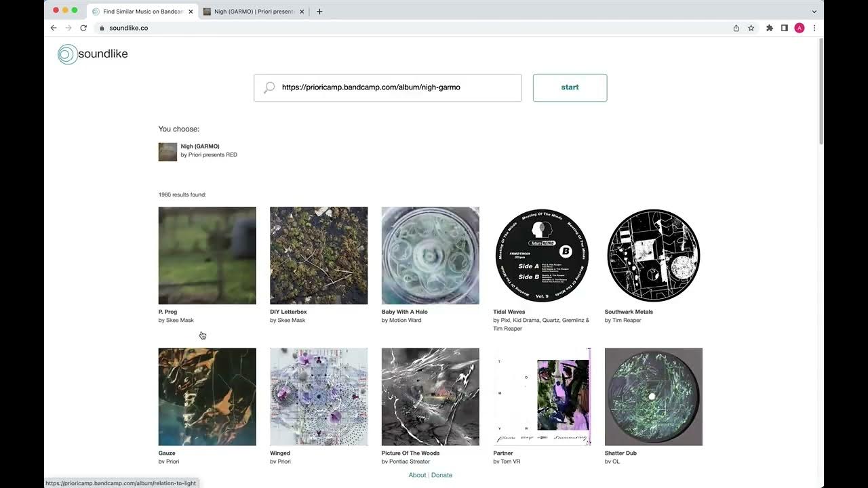Go forward in browser history
The height and width of the screenshot is (488, 868).
click(68, 28)
